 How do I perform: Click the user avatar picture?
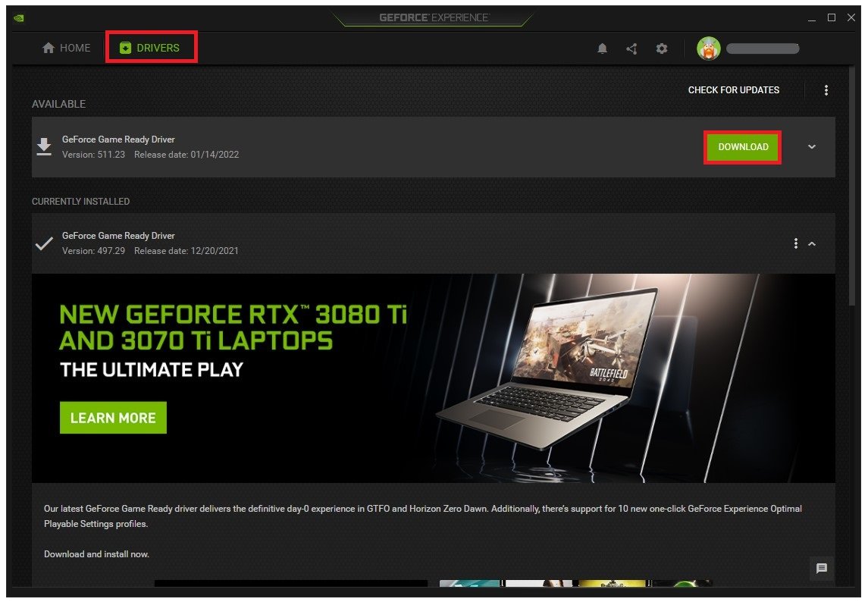pyautogui.click(x=709, y=49)
